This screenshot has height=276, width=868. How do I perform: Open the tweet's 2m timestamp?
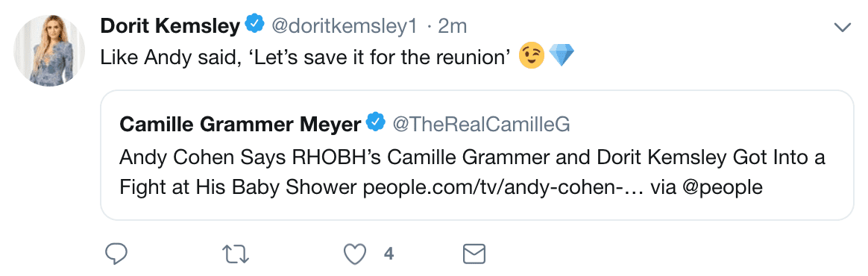click(x=453, y=27)
